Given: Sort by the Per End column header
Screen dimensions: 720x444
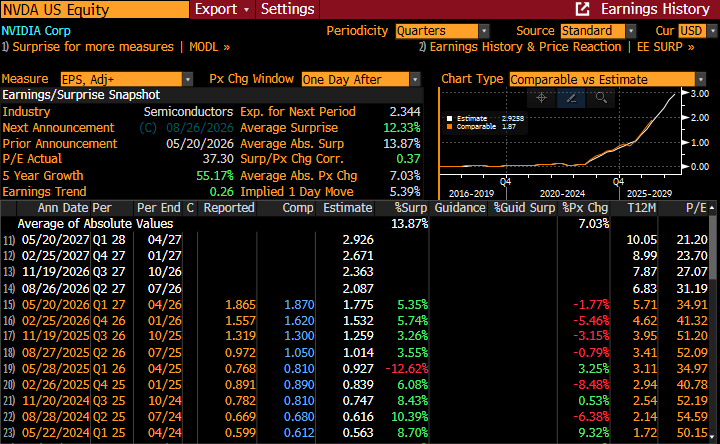Looking at the screenshot, I should [158, 208].
